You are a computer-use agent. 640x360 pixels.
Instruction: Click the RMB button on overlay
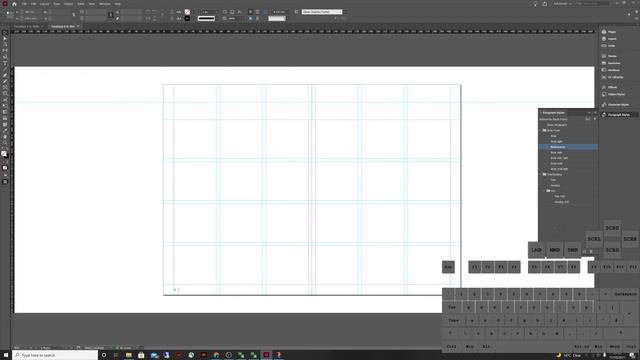(572, 250)
